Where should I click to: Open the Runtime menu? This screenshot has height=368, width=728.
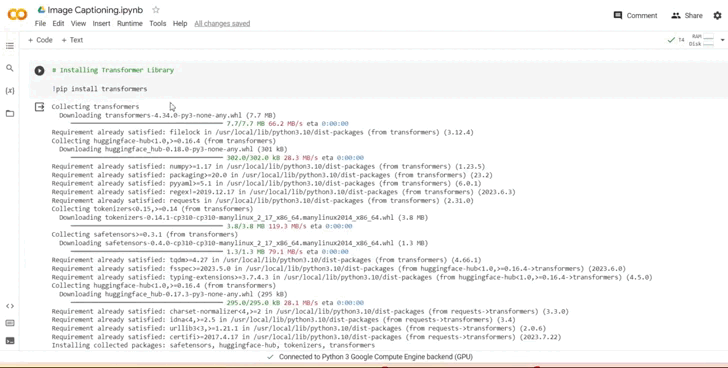pos(130,24)
